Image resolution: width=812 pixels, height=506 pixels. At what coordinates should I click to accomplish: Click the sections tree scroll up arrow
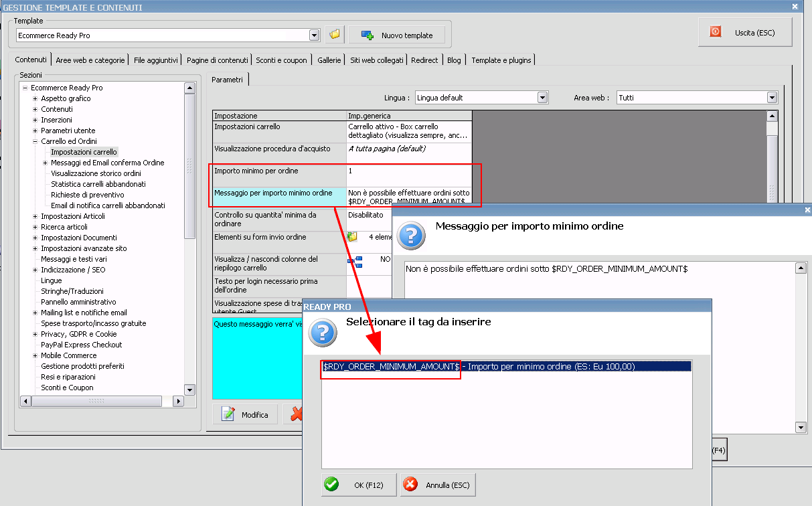pos(189,88)
